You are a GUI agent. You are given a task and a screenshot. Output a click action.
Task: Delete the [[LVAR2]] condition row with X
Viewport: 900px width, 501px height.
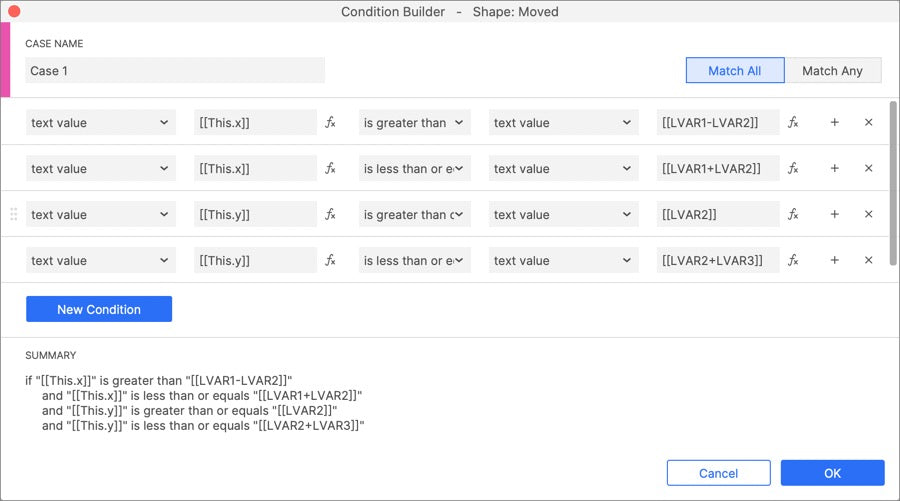click(x=868, y=215)
